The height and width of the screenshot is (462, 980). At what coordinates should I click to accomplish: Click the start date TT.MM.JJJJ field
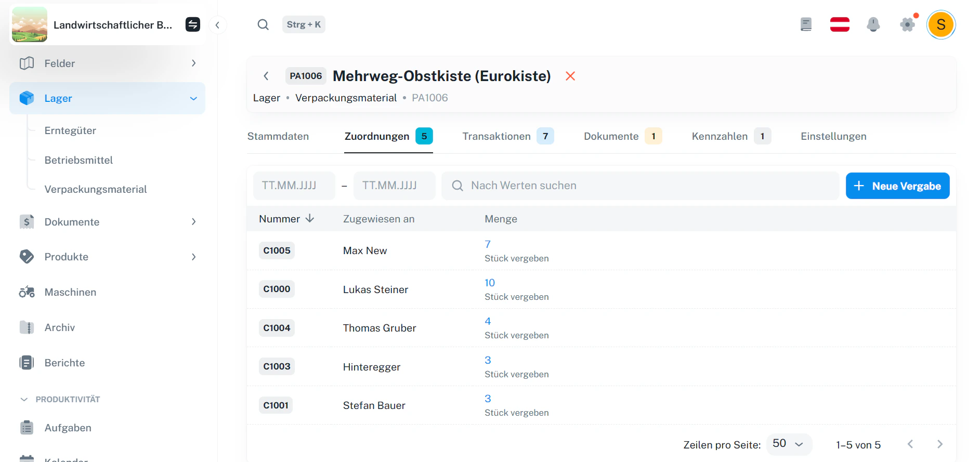coord(294,186)
